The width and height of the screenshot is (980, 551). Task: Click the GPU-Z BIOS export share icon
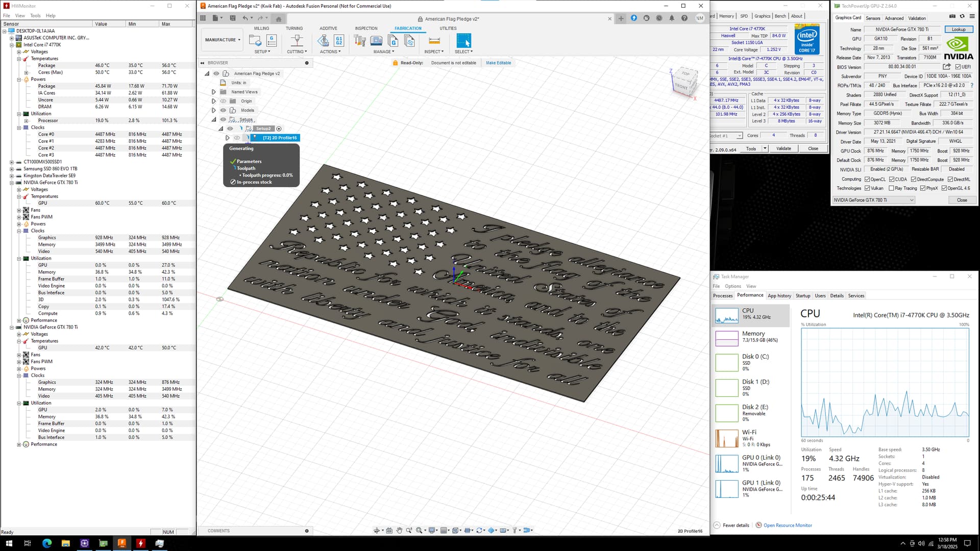coord(947,66)
